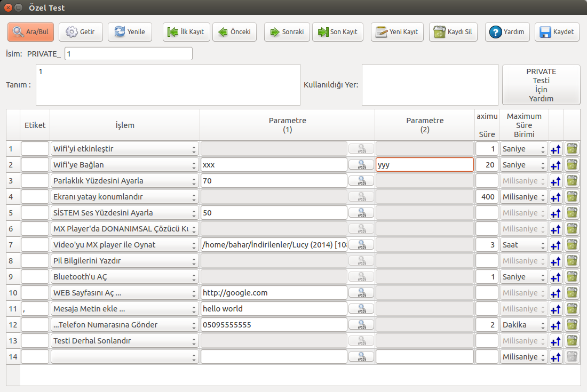Open the empty action dropdown in row 14

click(x=125, y=357)
